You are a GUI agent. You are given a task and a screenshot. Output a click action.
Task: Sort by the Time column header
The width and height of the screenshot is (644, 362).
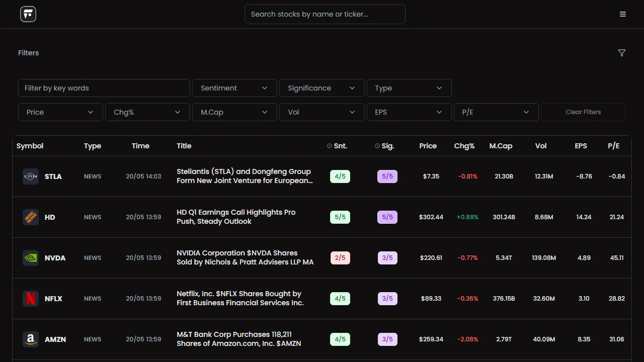click(x=140, y=146)
